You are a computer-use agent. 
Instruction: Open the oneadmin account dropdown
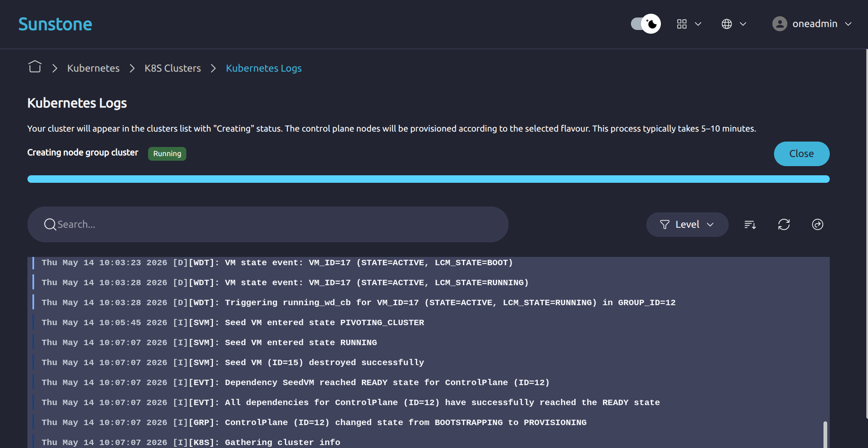(x=812, y=24)
